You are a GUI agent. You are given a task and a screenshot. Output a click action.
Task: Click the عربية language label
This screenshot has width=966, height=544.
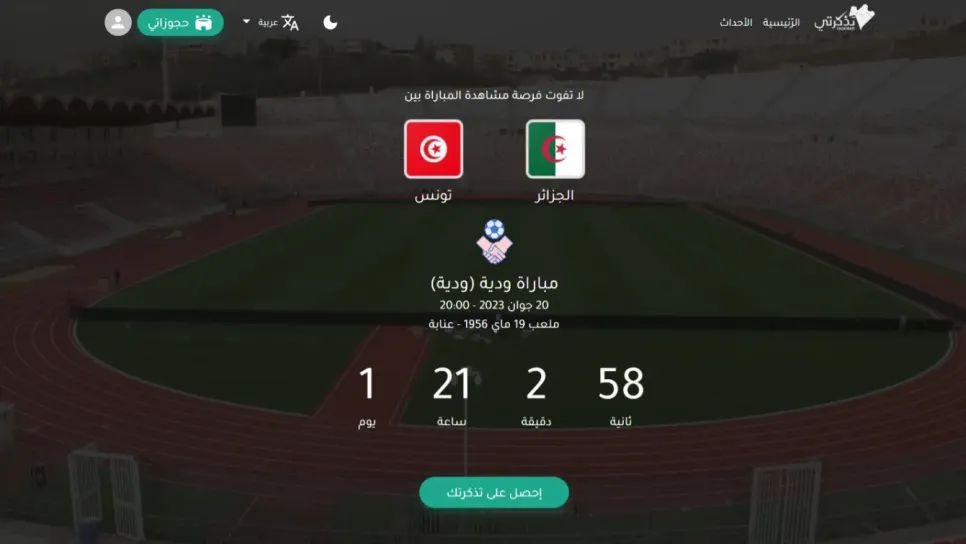coord(268,22)
